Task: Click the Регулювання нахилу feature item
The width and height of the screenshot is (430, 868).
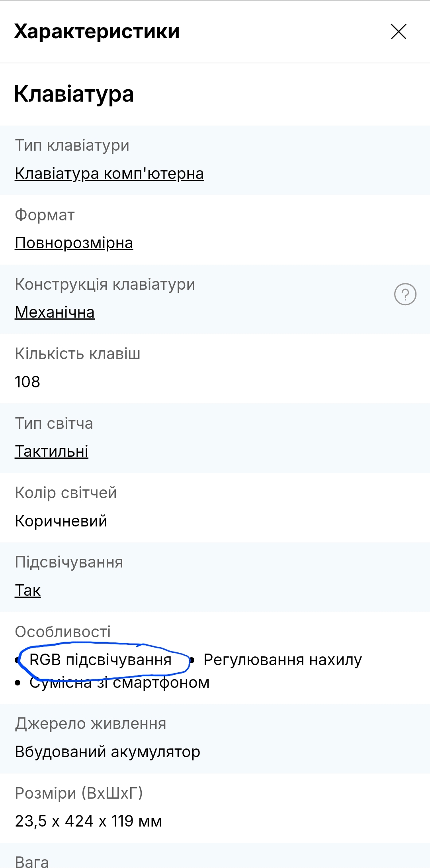Action: click(x=282, y=660)
